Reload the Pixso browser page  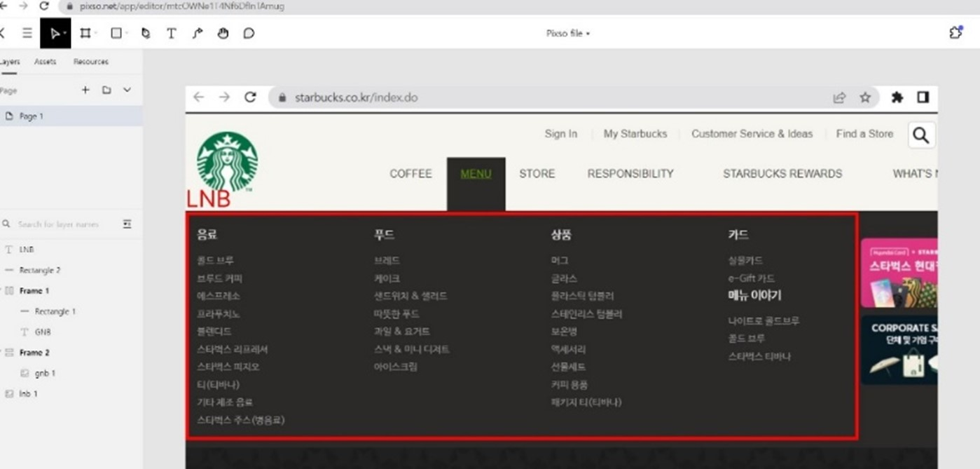(x=44, y=6)
